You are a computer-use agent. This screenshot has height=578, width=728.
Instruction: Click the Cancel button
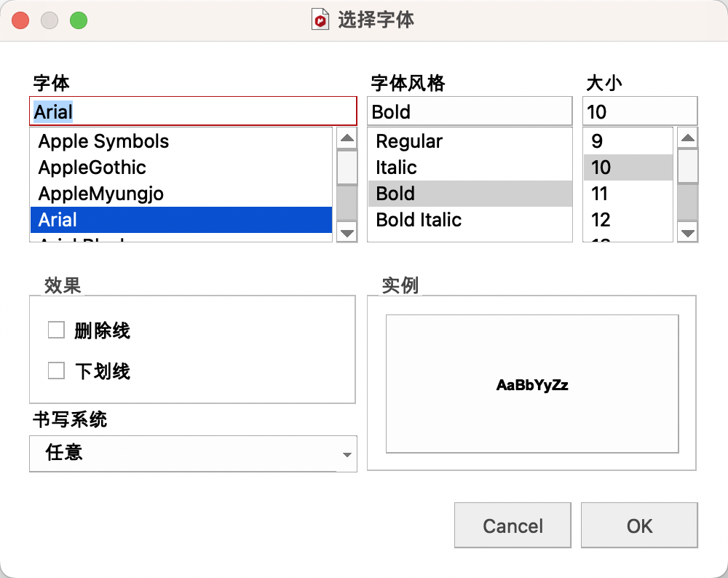[x=513, y=526]
